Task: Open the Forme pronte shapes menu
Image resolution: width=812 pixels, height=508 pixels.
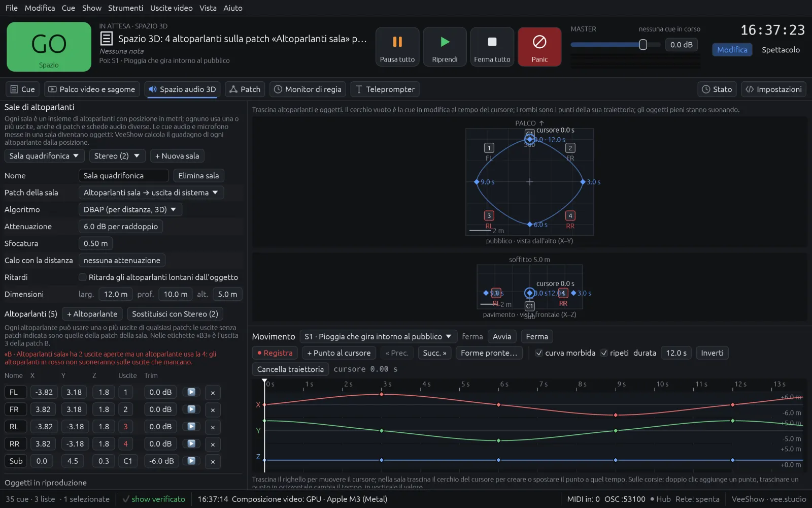Action: coord(489,353)
